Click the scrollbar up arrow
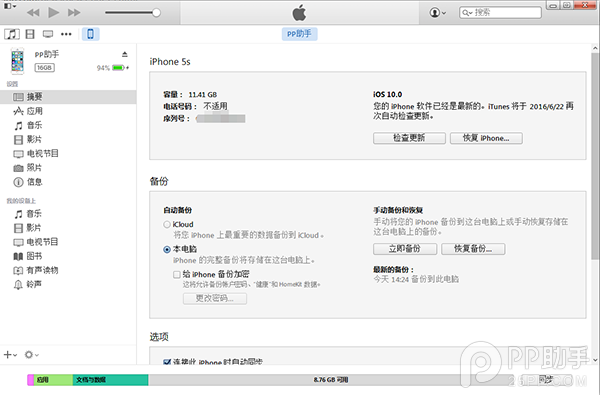Viewport: 600px width, 395px height. click(595, 48)
